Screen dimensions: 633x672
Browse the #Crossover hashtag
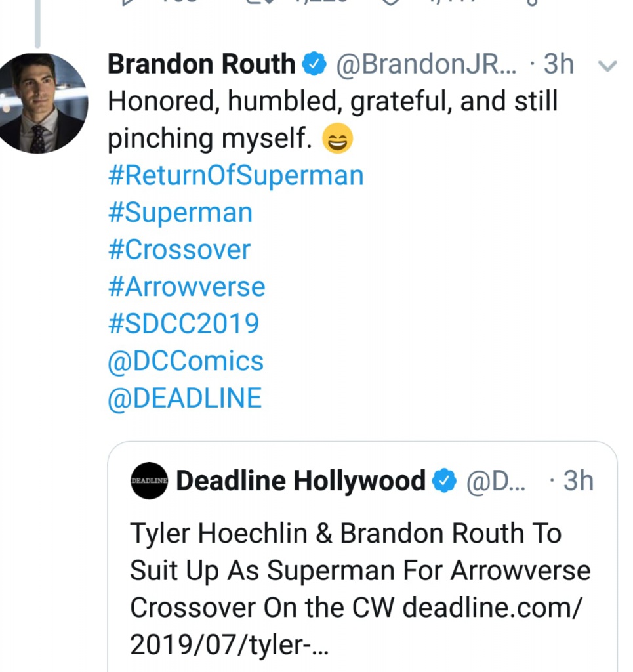point(178,250)
